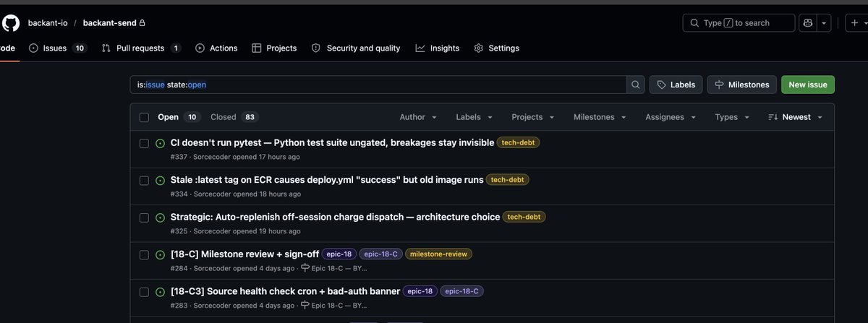Image resolution: width=868 pixels, height=323 pixels.
Task: Click the search magnifier button beside issue filter
Action: coord(636,85)
